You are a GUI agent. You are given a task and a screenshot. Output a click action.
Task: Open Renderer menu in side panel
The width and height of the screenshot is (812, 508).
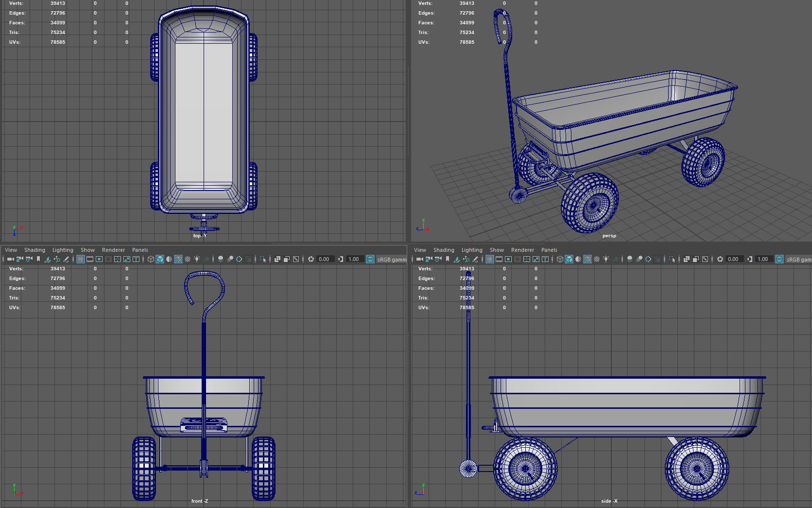[522, 250]
